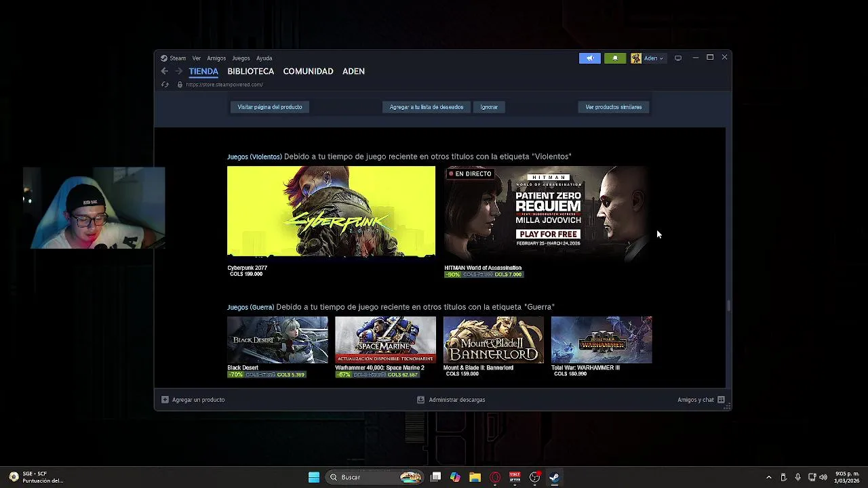Click the friends list icon beside Amigos y chat

point(721,400)
